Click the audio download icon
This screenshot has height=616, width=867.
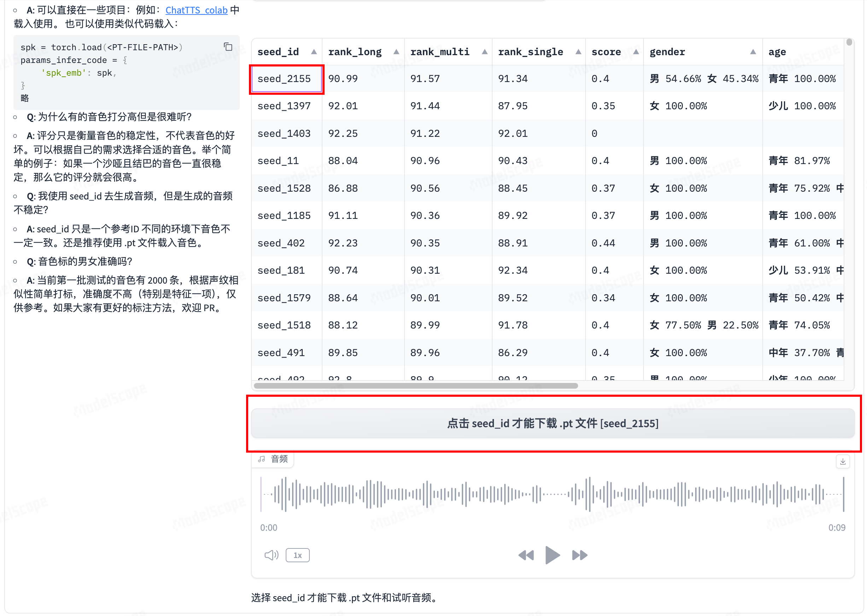[842, 461]
